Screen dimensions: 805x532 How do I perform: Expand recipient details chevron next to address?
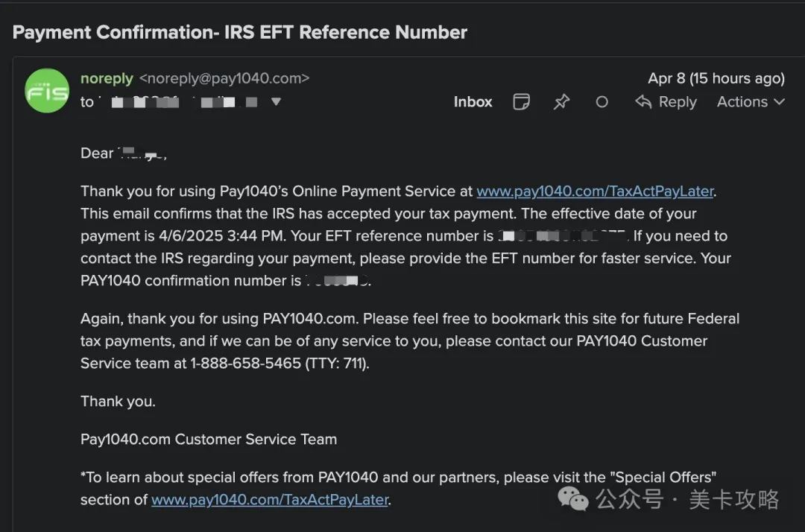(x=276, y=102)
